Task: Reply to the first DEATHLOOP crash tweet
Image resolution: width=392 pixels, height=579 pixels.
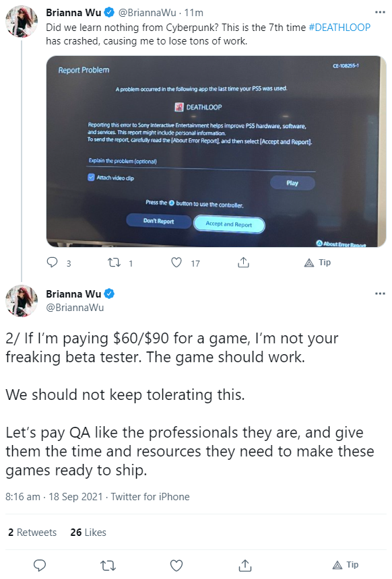Action: [52, 263]
